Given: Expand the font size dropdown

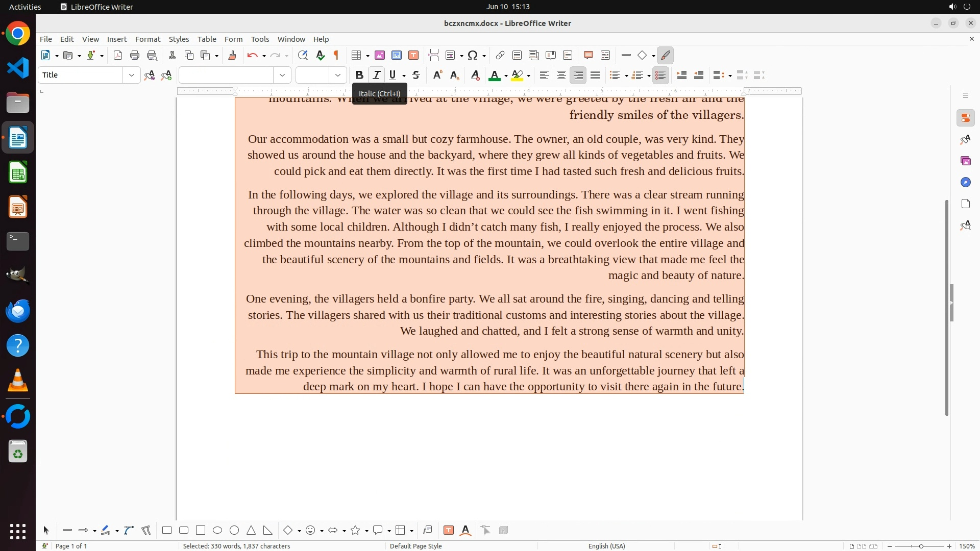Looking at the screenshot, I should pyautogui.click(x=338, y=76).
